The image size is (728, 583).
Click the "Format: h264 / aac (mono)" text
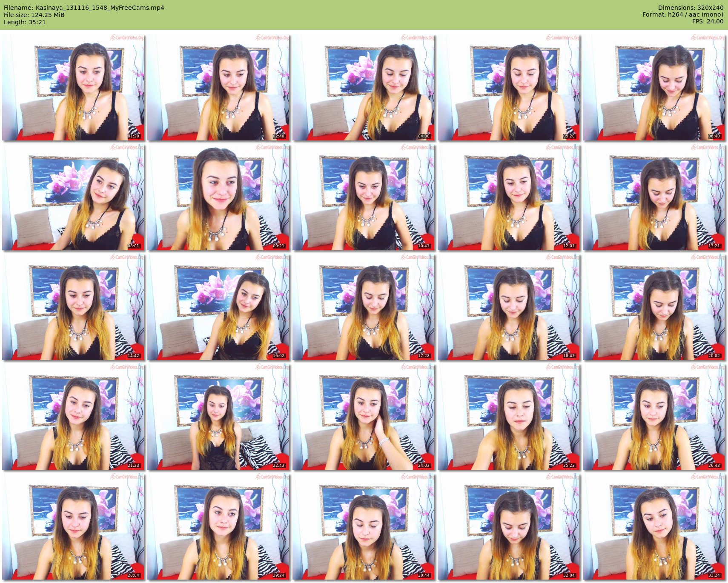(x=683, y=14)
